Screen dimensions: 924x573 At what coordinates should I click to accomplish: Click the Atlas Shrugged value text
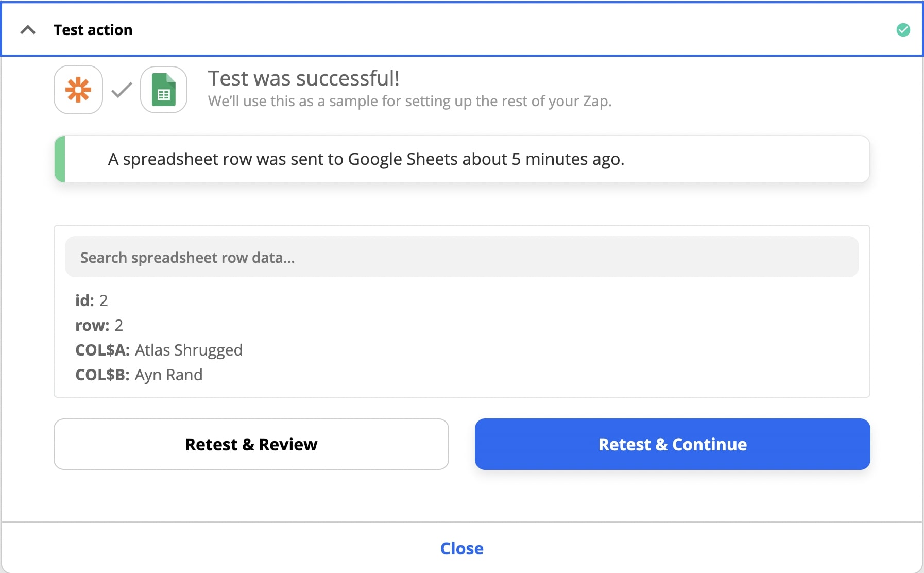pyautogui.click(x=189, y=350)
